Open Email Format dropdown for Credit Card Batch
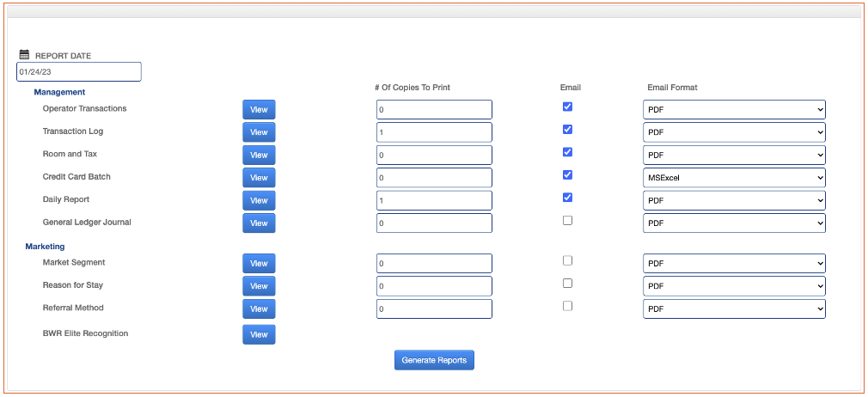 (734, 178)
